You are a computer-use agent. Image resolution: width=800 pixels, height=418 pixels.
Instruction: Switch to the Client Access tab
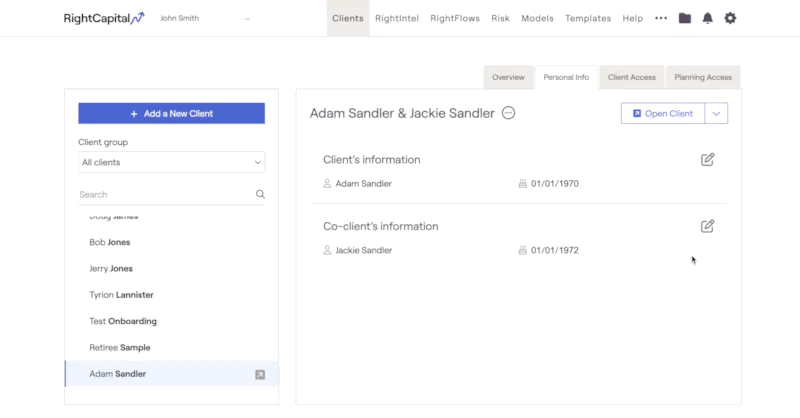coord(632,77)
